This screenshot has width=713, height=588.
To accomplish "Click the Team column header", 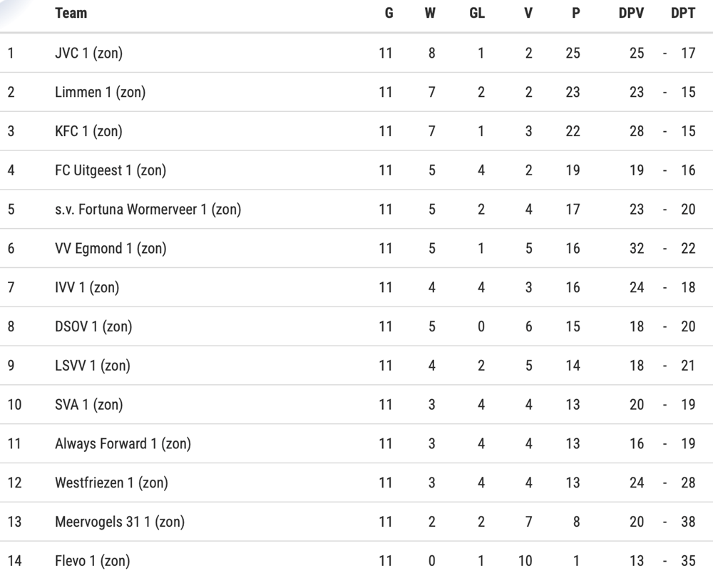I will pyautogui.click(x=71, y=13).
